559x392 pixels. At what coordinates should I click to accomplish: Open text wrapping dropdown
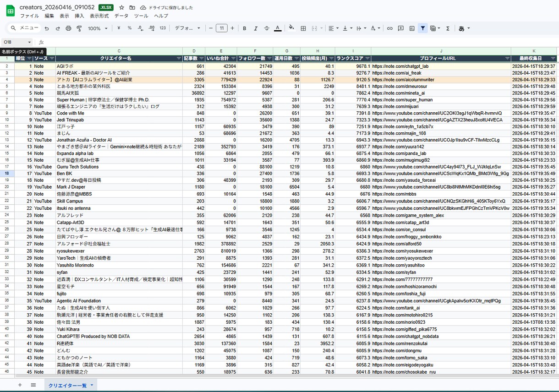click(x=361, y=28)
